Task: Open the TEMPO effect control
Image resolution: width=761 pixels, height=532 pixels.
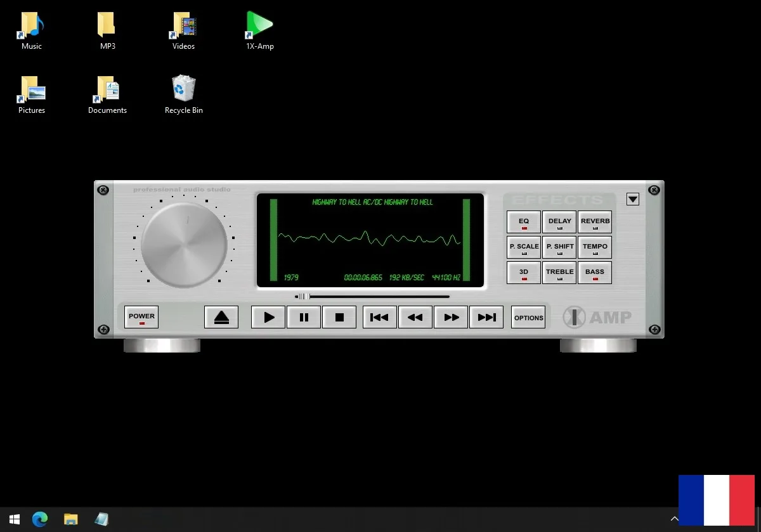Action: tap(595, 247)
